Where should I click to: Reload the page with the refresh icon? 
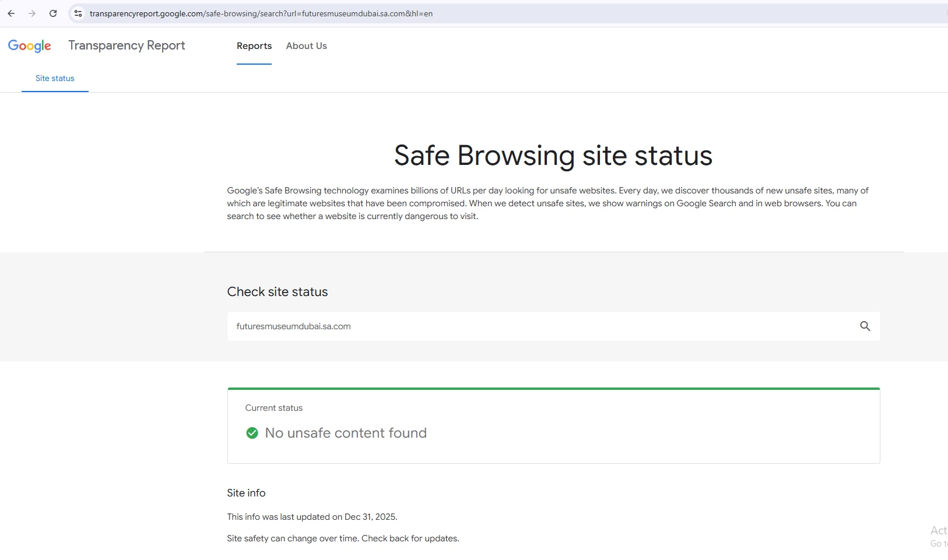pos(53,13)
